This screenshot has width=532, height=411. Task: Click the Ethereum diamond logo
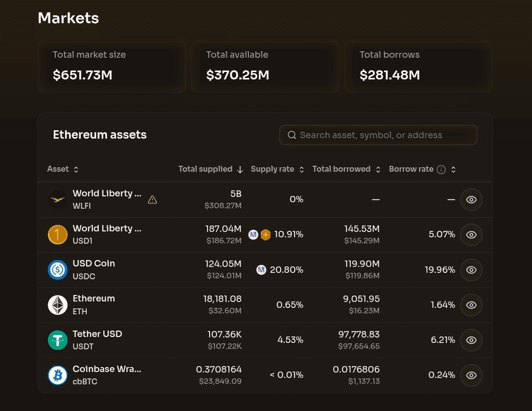click(x=57, y=305)
